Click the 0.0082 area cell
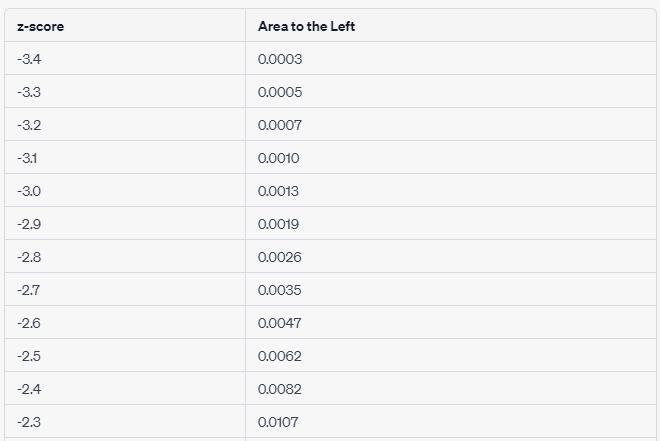Screen dimensions: 660x441 tap(280, 389)
